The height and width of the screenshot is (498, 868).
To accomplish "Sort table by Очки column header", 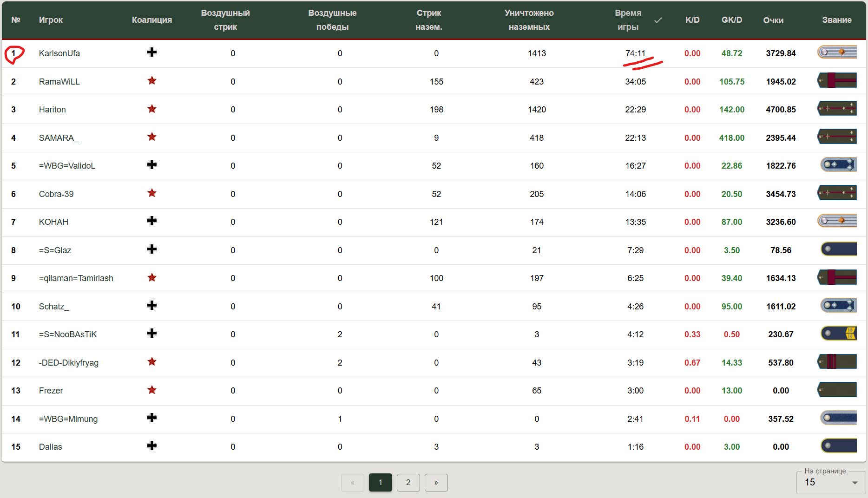I will 773,20.
